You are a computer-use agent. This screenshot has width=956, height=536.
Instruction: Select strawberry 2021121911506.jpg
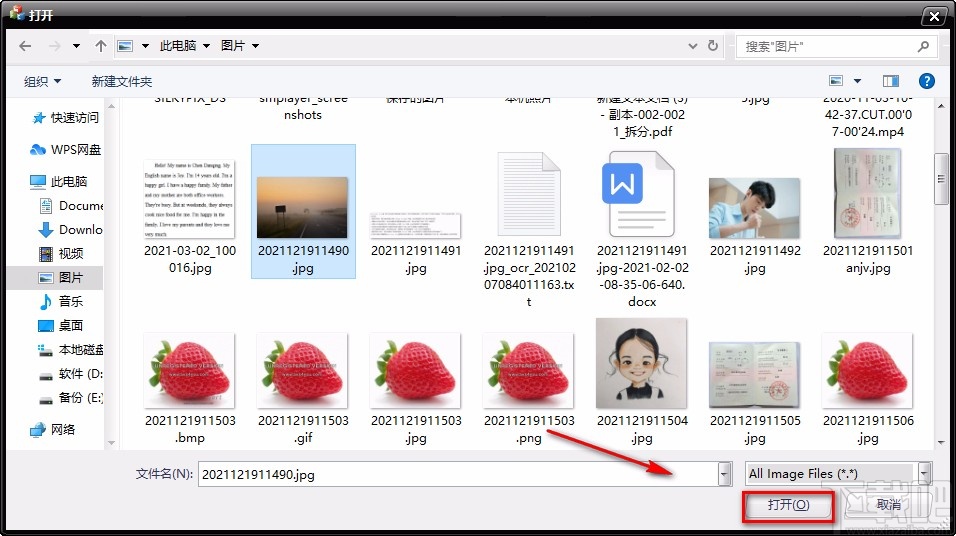coord(868,370)
